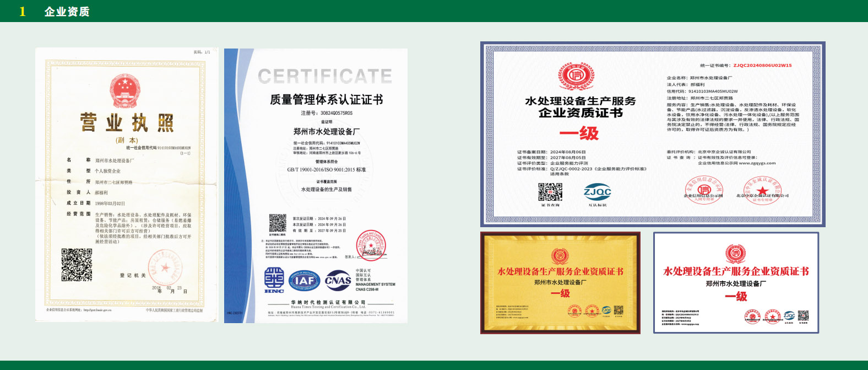Click the 水处理设备的生产及销售 scope text
Image resolution: width=868 pixels, height=370 pixels.
coord(327,189)
